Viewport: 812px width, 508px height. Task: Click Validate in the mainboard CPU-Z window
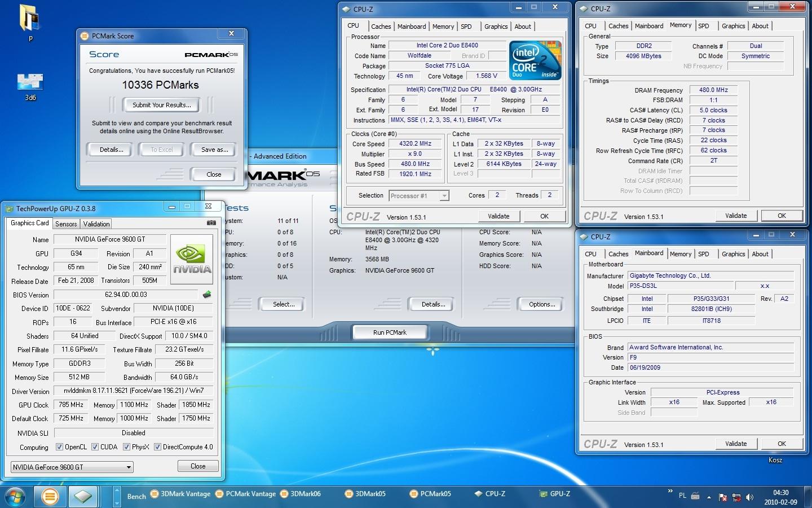[x=736, y=444]
